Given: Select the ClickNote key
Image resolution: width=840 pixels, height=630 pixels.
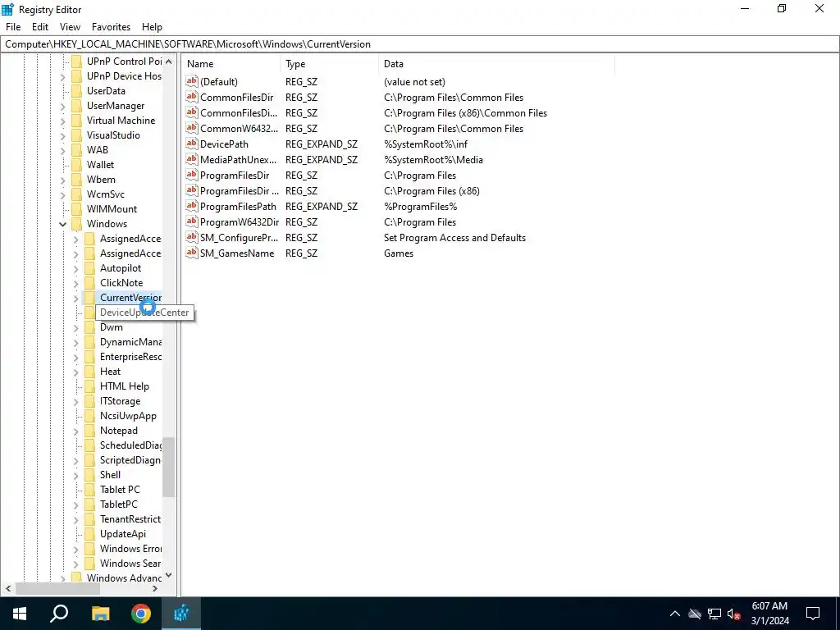Looking at the screenshot, I should 121,283.
